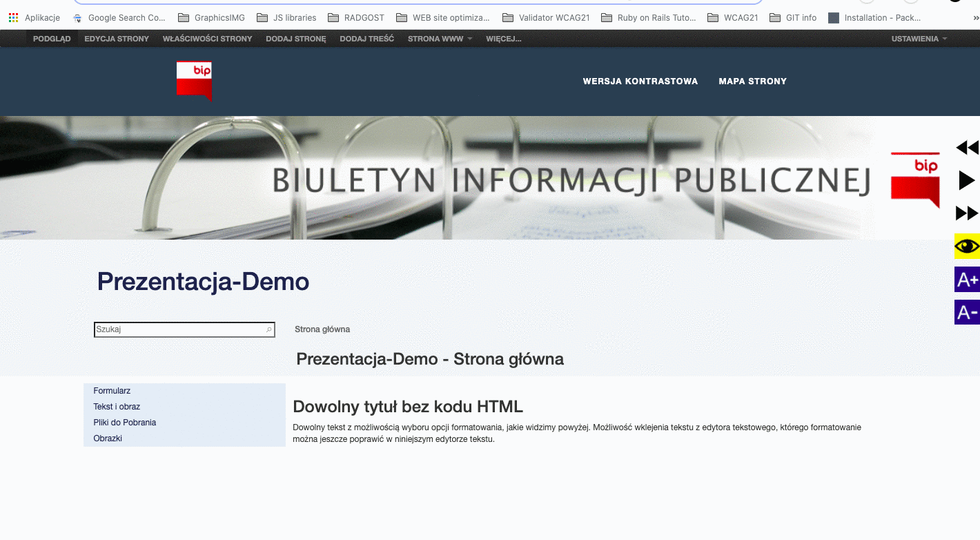This screenshot has height=540, width=980.
Task: Open the Mapa Strony link
Action: tap(752, 81)
